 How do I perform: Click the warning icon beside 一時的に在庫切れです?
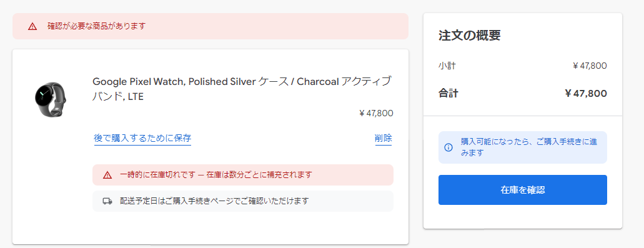[107, 175]
